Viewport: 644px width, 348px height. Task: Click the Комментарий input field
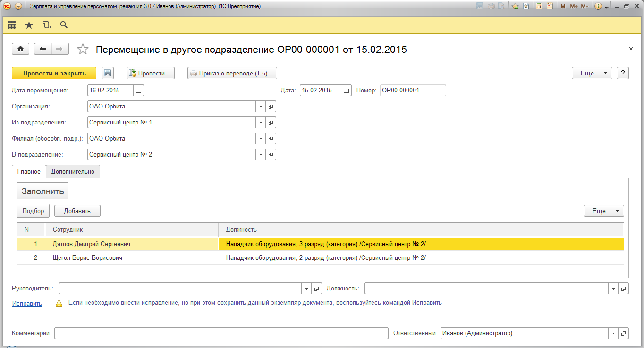(x=221, y=333)
